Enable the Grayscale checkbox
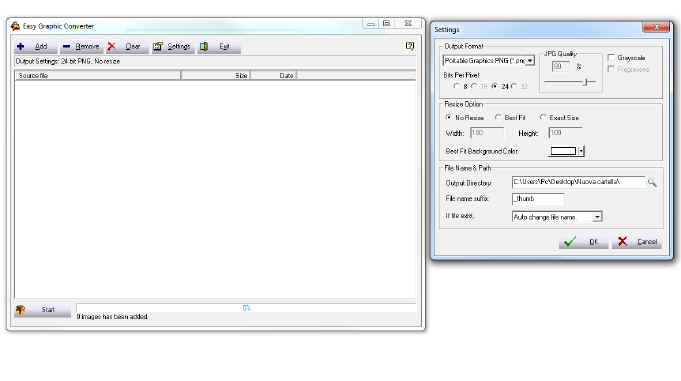Screen dimensions: 681x381 [612, 57]
